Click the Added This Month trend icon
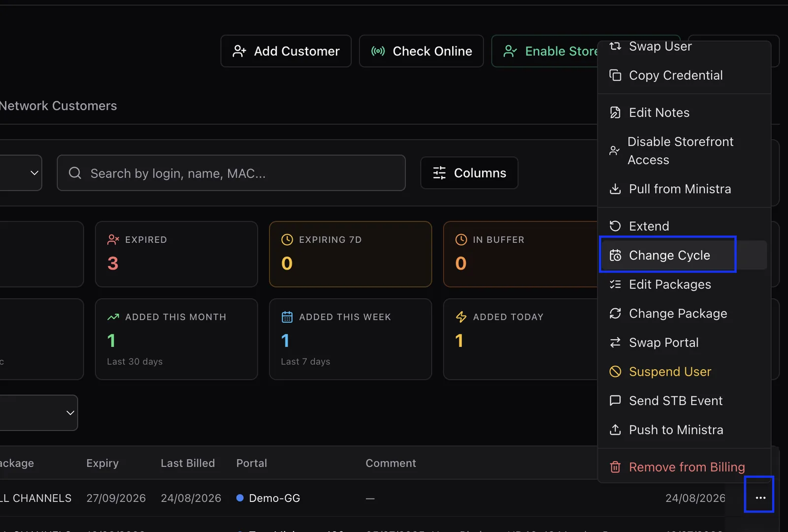 tap(113, 317)
